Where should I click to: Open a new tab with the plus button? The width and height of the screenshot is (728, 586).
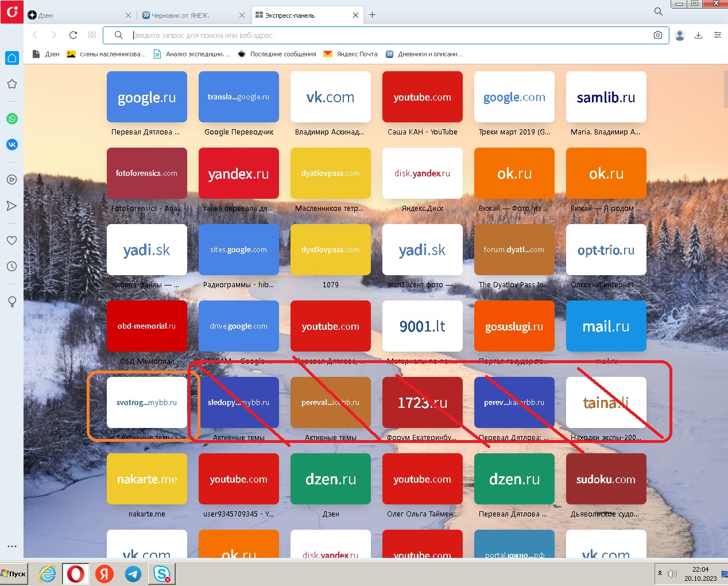click(372, 15)
